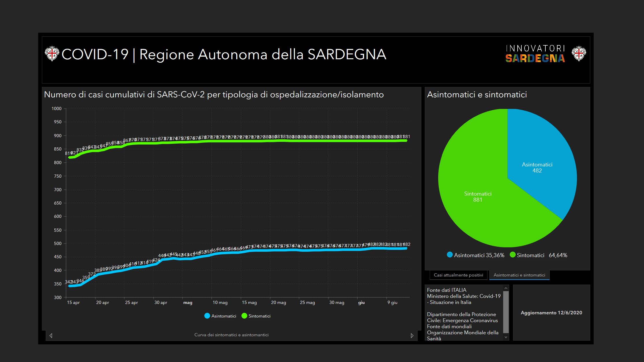Open Ministero della Salute Covid-19 source
This screenshot has height=362, width=644.
[464, 296]
